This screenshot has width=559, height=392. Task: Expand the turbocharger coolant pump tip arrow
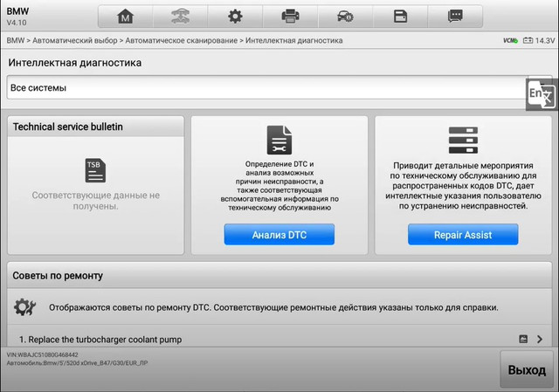coord(541,339)
